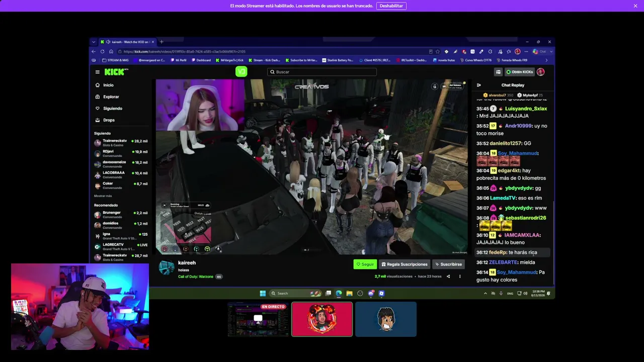
Task: Click the ZELEBARTE username in chat
Action: coord(503,262)
